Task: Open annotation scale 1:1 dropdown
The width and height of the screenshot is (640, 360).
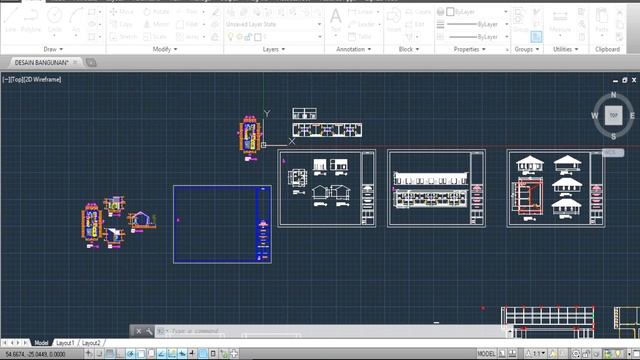Action: click(x=537, y=353)
